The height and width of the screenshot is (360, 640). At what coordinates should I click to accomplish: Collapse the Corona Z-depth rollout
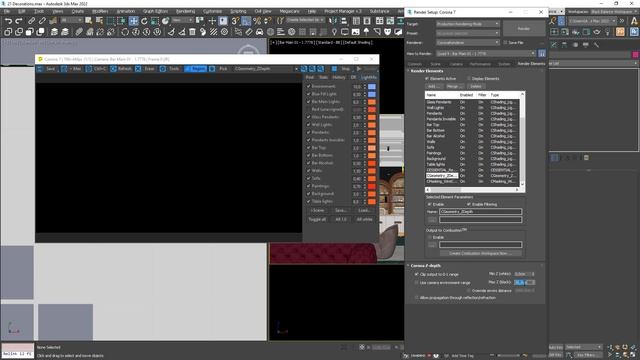click(x=425, y=266)
